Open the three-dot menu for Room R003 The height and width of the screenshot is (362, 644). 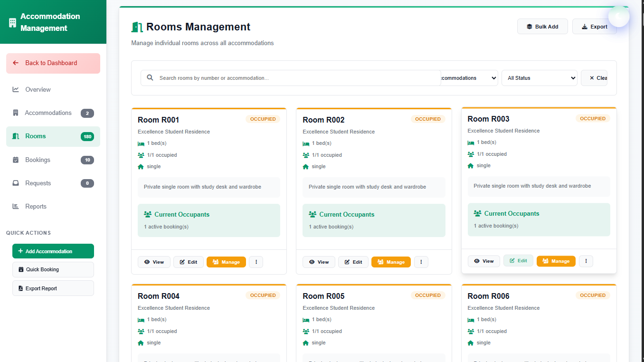(586, 261)
